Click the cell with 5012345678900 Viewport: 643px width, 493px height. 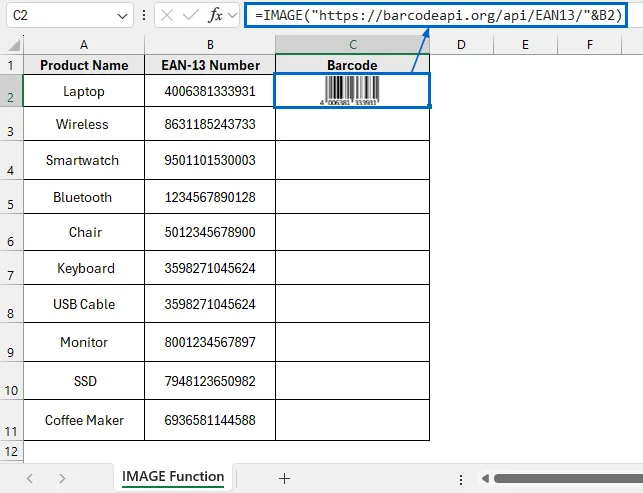(210, 232)
